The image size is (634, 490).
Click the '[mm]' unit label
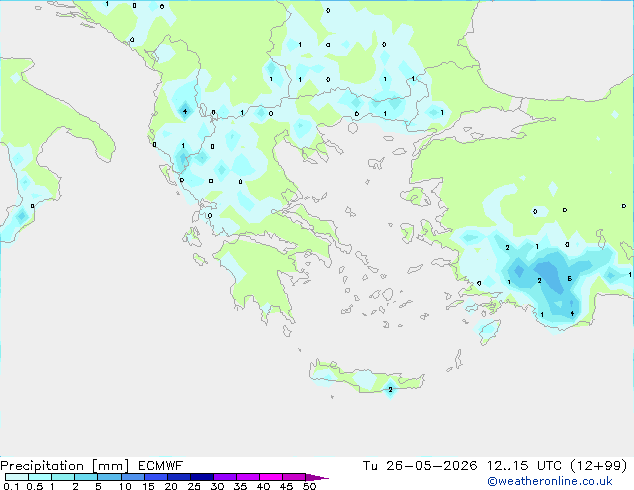tap(110, 466)
